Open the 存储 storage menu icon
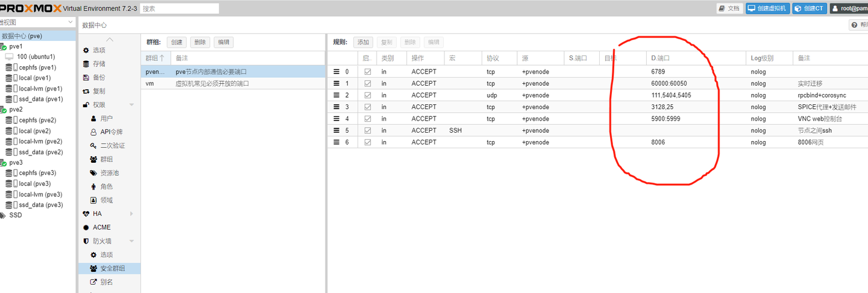This screenshot has width=868, height=293. [86, 64]
